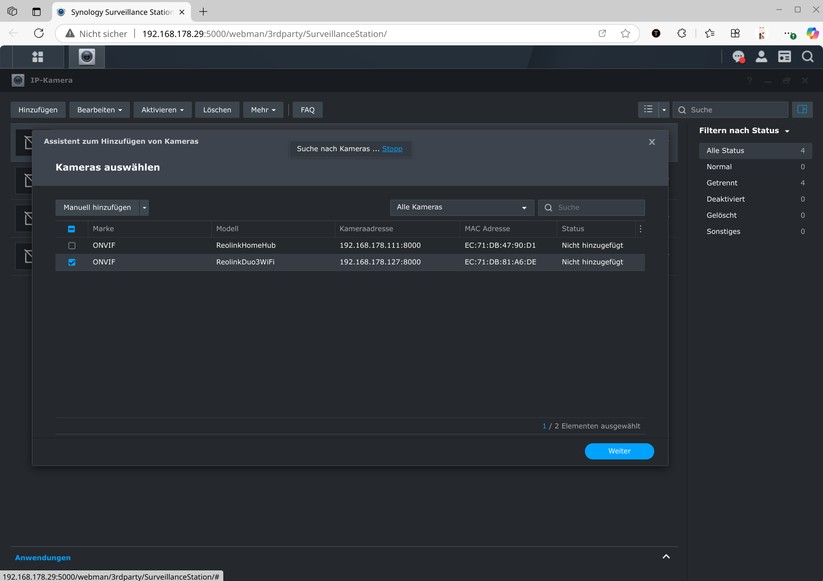Uncheck the ReolinkDuo3WiFi camera row
This screenshot has width=823, height=581.
tap(71, 261)
